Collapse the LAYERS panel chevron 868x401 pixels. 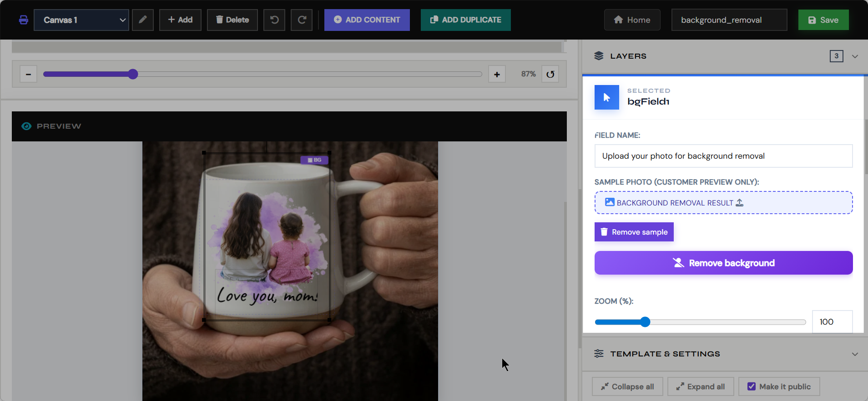855,56
